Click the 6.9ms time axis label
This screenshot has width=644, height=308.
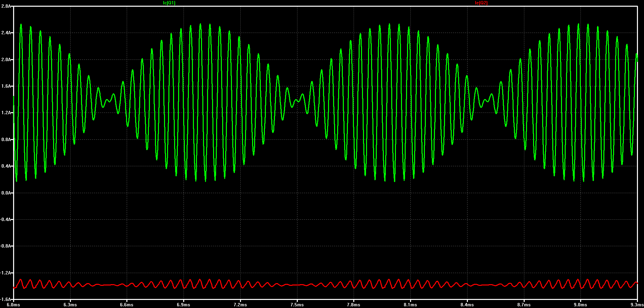coord(184,305)
